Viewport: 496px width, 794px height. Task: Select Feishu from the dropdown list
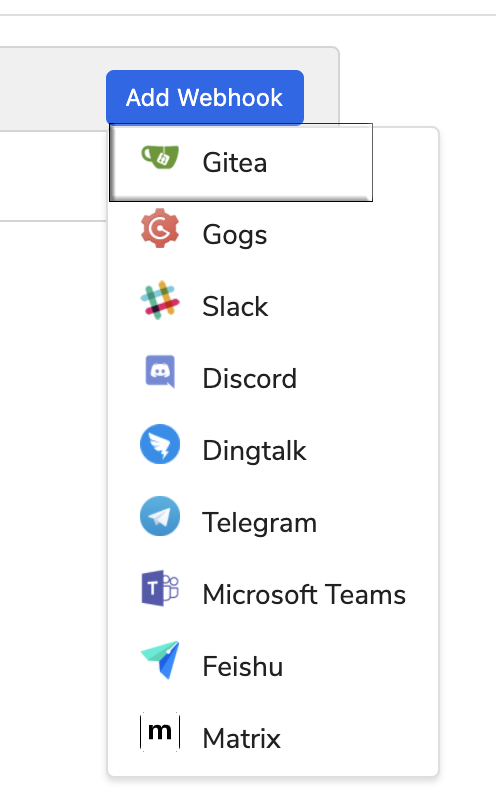click(273, 666)
